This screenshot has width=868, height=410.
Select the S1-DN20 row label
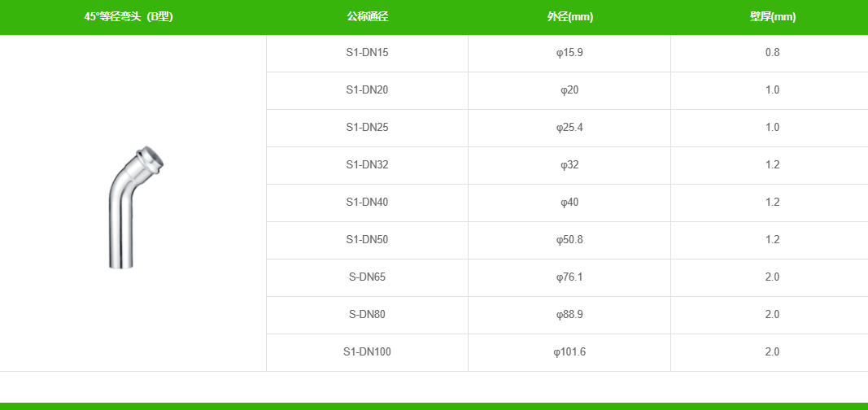(x=367, y=89)
